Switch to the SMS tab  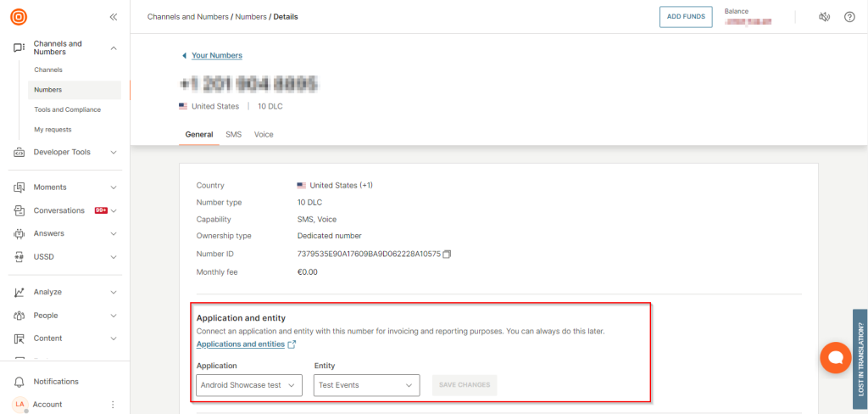coord(233,135)
